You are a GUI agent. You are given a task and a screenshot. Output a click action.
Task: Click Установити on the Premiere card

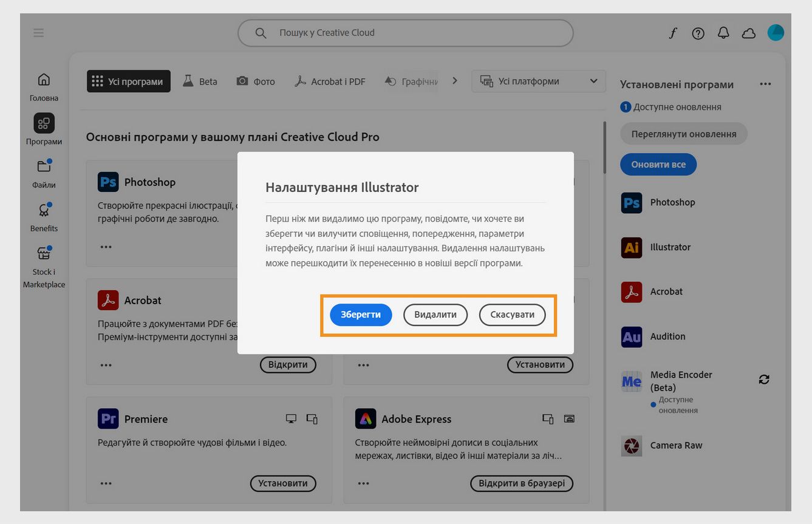click(283, 484)
